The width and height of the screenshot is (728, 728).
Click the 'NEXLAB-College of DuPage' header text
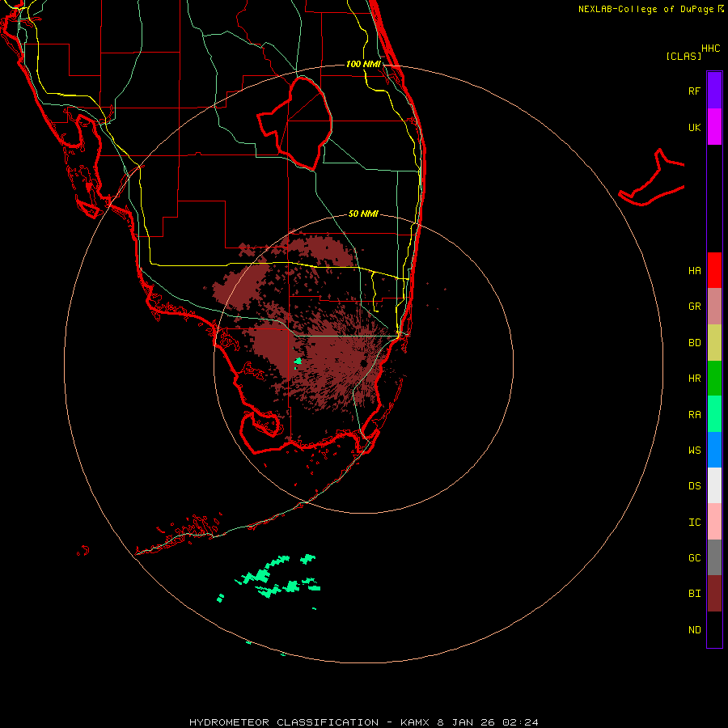645,9
